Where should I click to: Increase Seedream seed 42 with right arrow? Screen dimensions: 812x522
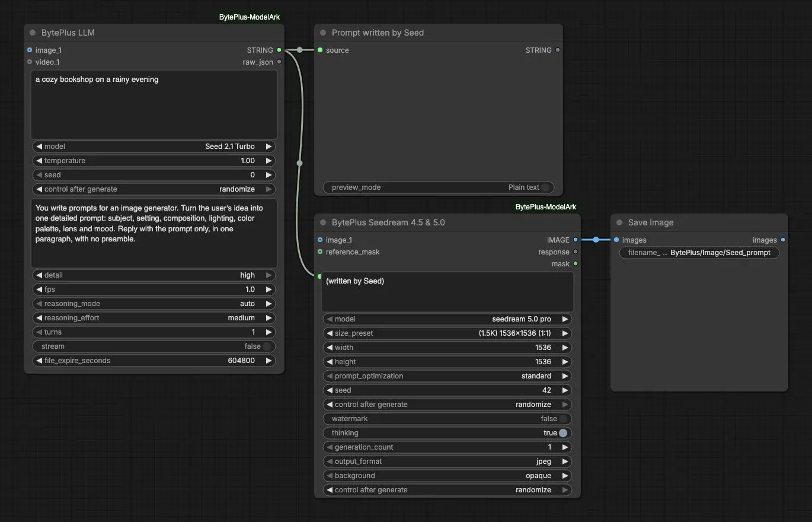565,390
